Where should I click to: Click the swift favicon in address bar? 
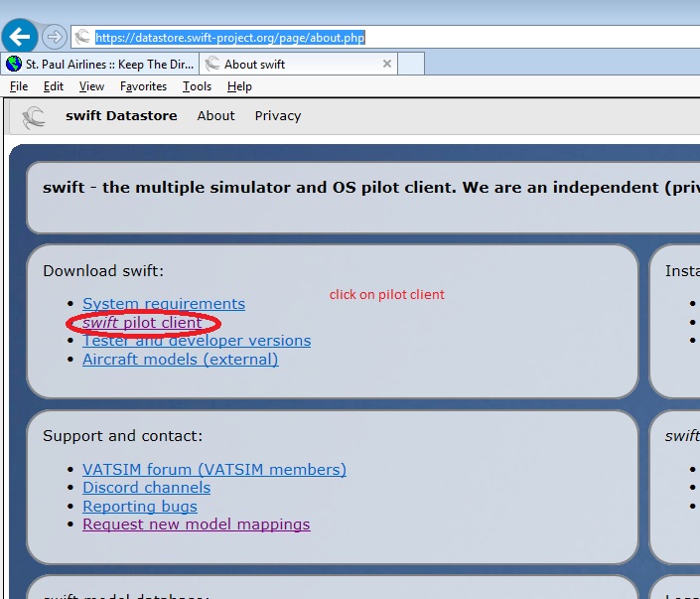[82, 37]
